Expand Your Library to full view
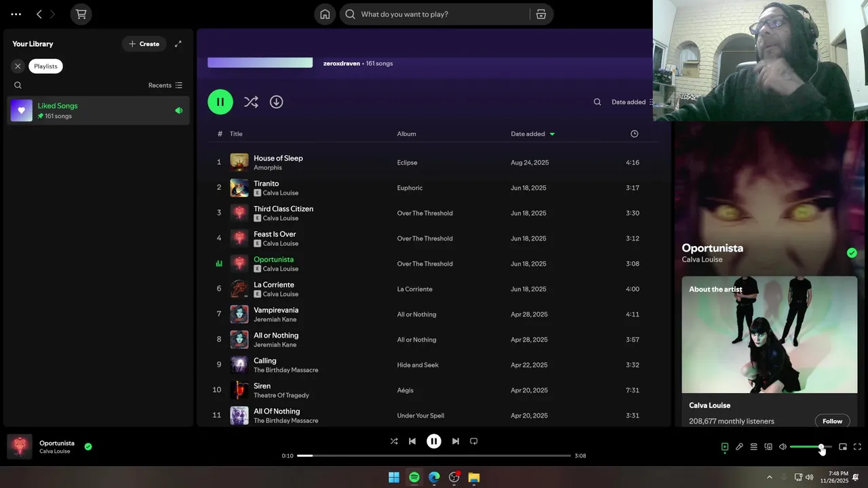The height and width of the screenshot is (488, 868). [x=178, y=44]
